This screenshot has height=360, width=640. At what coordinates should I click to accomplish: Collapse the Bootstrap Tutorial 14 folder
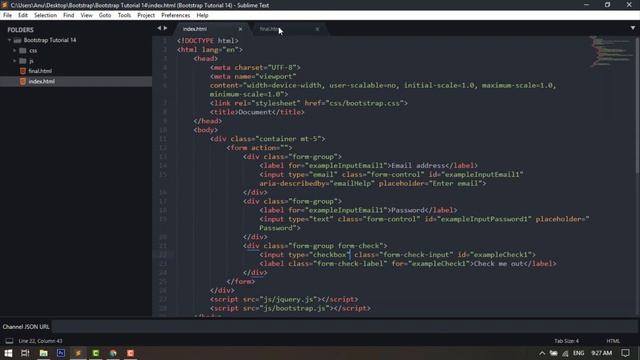pos(9,40)
